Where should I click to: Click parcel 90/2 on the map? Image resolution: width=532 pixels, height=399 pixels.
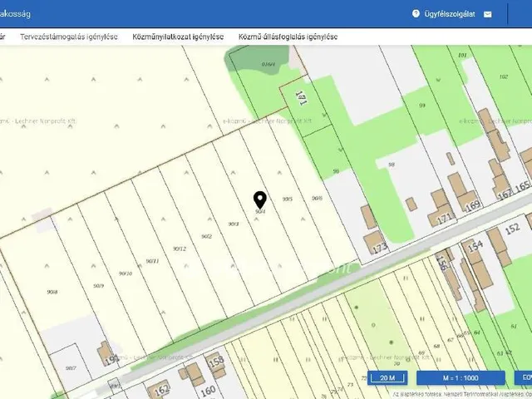(206, 236)
